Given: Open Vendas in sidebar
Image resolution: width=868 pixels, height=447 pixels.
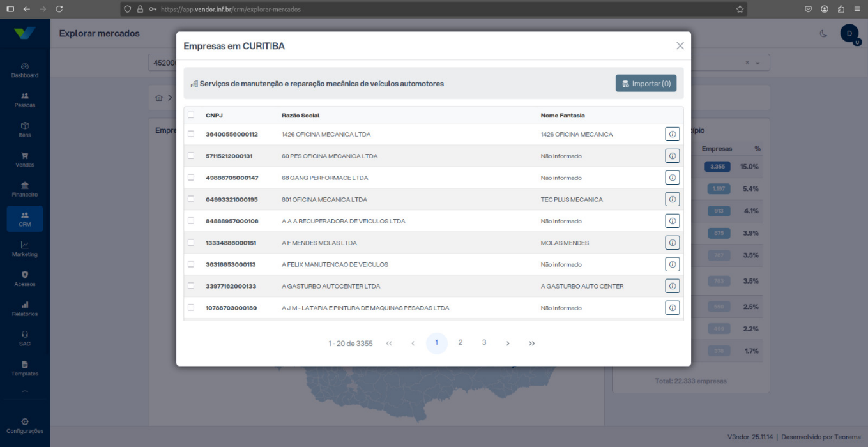Looking at the screenshot, I should pos(25,160).
